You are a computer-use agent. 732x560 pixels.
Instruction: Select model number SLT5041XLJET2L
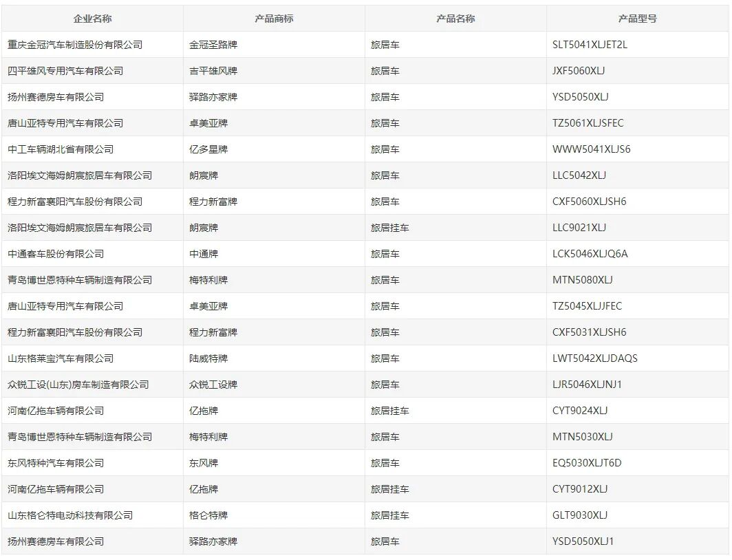click(x=590, y=45)
